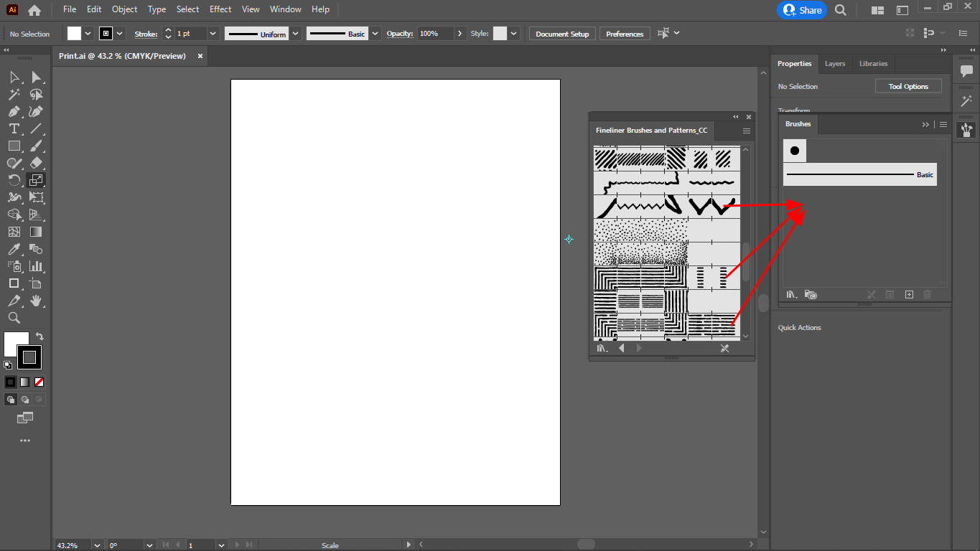
Task: Toggle stroke to None in toolbar
Action: click(38, 382)
